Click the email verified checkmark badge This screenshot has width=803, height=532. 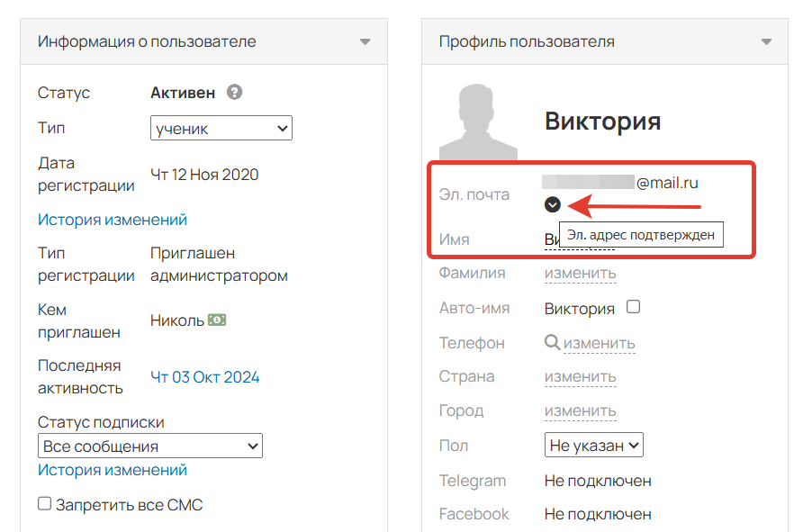pyautogui.click(x=553, y=204)
